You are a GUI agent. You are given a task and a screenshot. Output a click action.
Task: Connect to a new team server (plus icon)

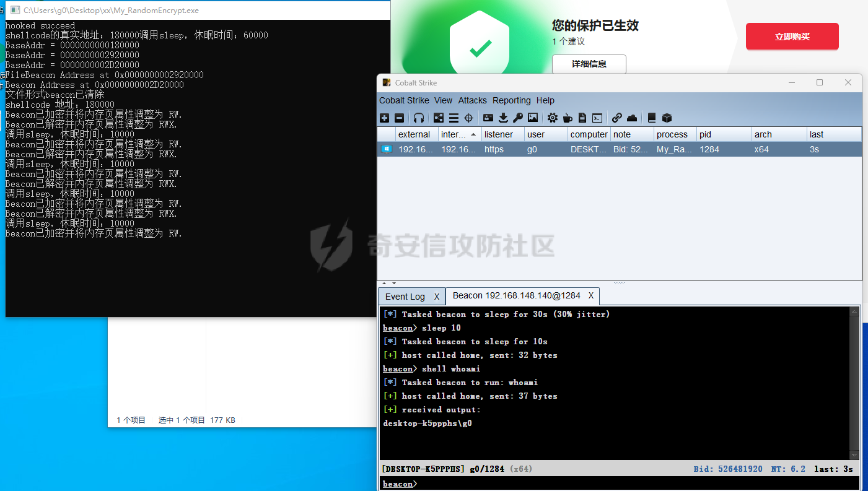tap(385, 118)
